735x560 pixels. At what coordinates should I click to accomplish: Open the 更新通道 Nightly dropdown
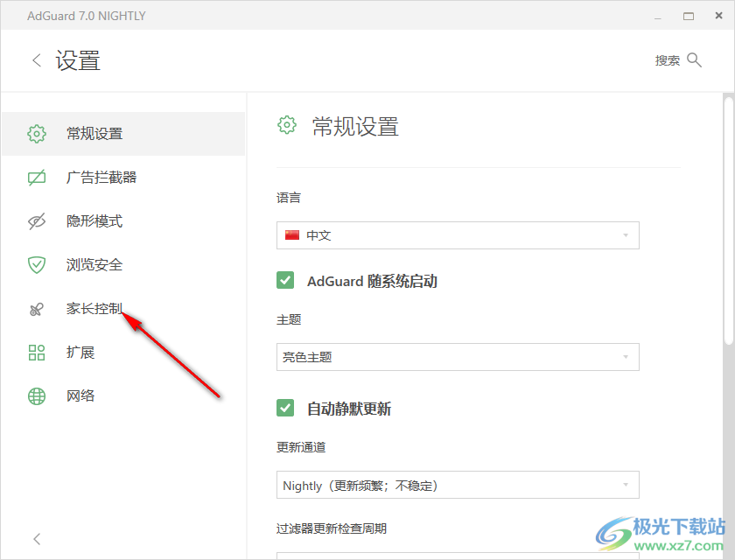458,485
